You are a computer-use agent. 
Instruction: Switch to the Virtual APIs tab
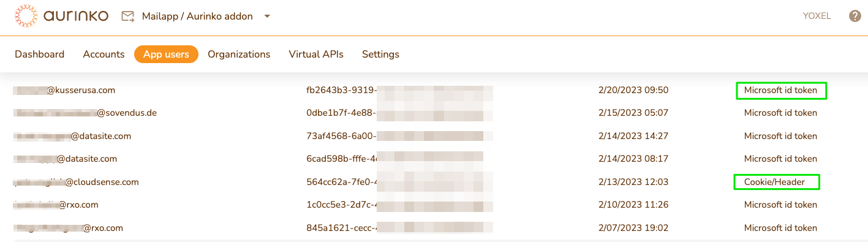click(316, 54)
